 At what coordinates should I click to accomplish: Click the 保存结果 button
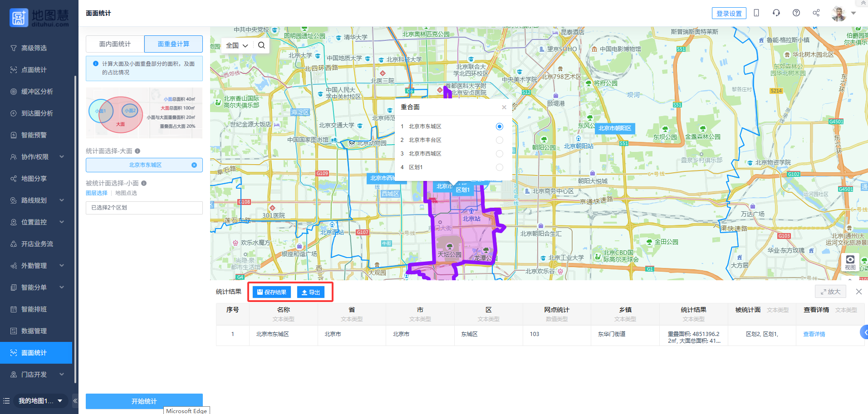(271, 292)
